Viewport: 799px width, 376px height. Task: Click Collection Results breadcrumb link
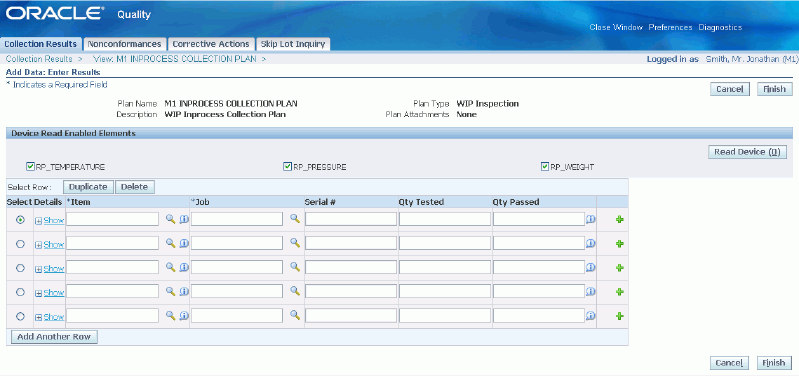39,59
